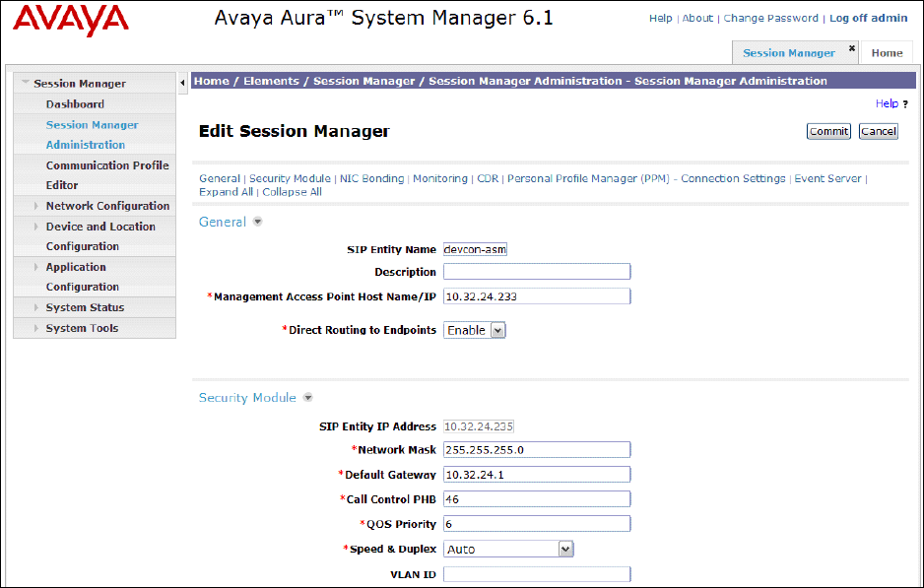
Task: Click the Avaya logo
Action: [71, 20]
